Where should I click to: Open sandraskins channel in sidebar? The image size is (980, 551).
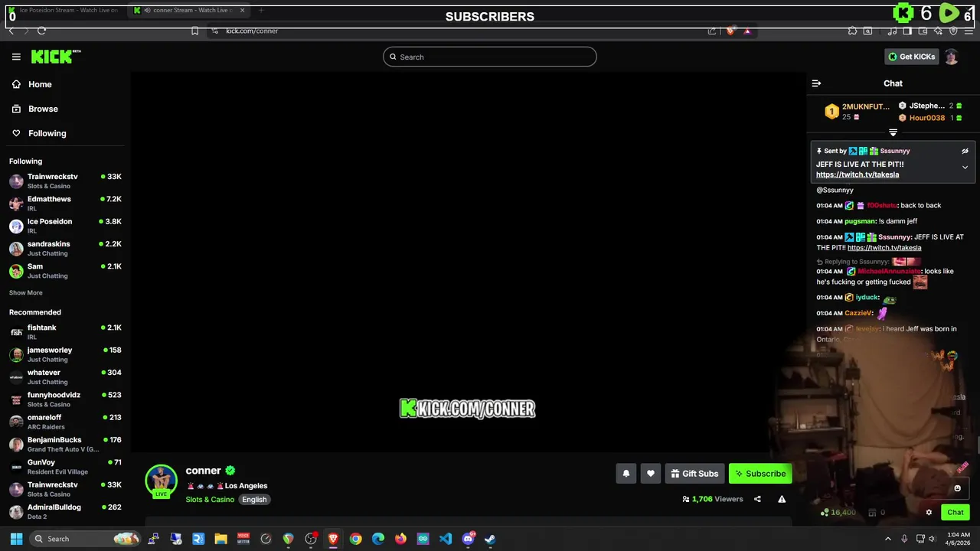pos(65,248)
